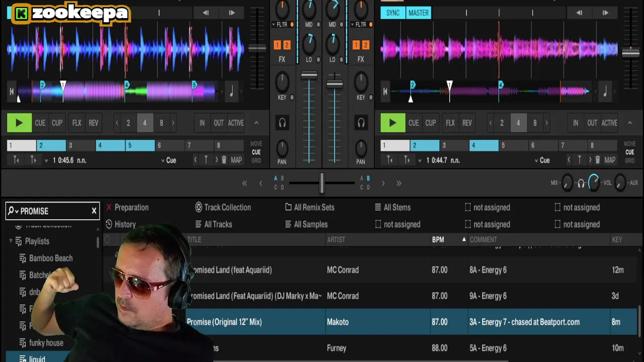Viewport: 644px width, 362px height.
Task: Toggle FX unit 1 on left channel
Action: point(277,45)
